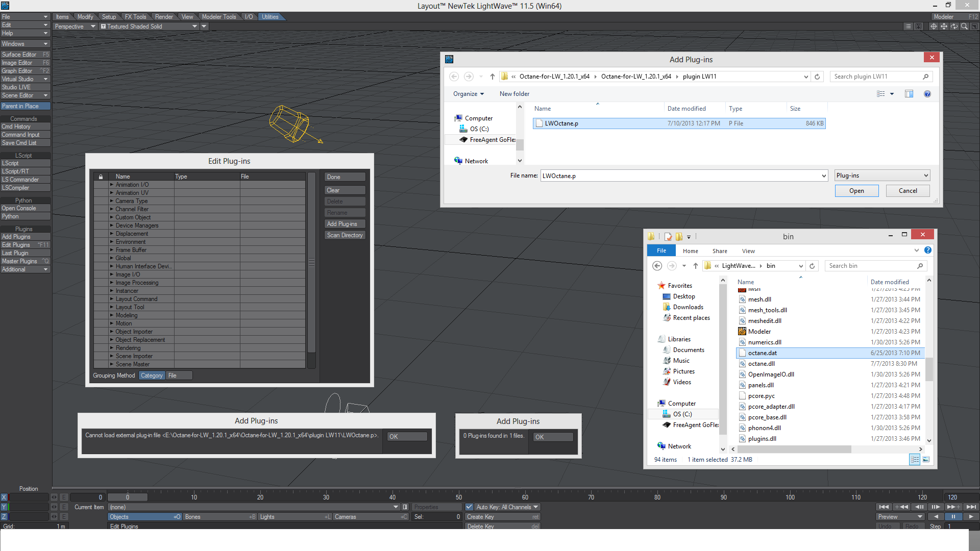Toggle the Auto Key checkbox
Viewport: 980px width, 551px height.
click(x=469, y=507)
